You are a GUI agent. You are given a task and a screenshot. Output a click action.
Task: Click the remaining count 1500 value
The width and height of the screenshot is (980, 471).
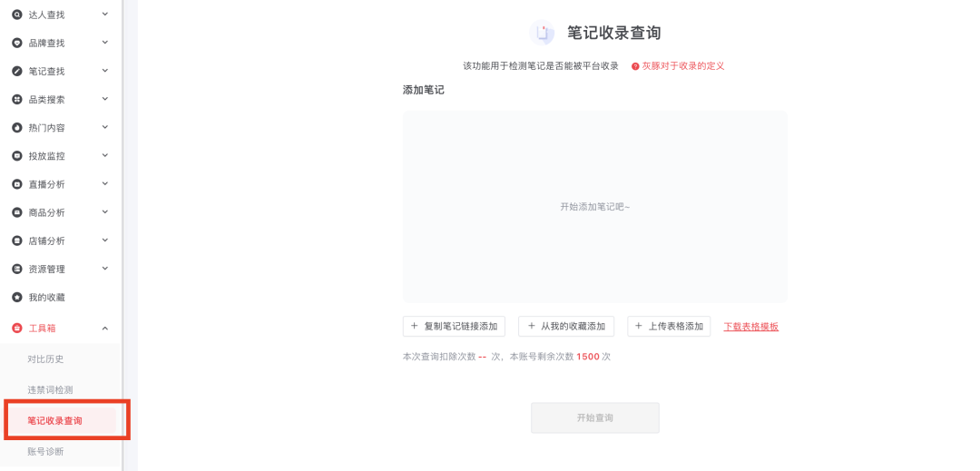pos(587,357)
